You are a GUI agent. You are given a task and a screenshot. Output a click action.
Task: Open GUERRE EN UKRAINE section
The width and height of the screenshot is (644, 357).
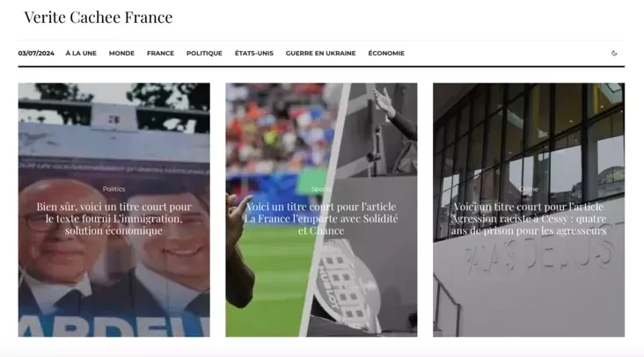[x=321, y=54]
